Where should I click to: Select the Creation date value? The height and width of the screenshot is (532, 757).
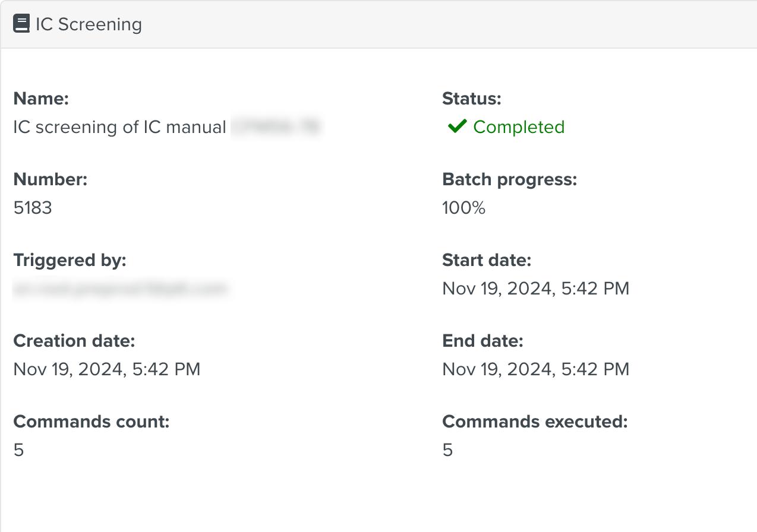107,369
